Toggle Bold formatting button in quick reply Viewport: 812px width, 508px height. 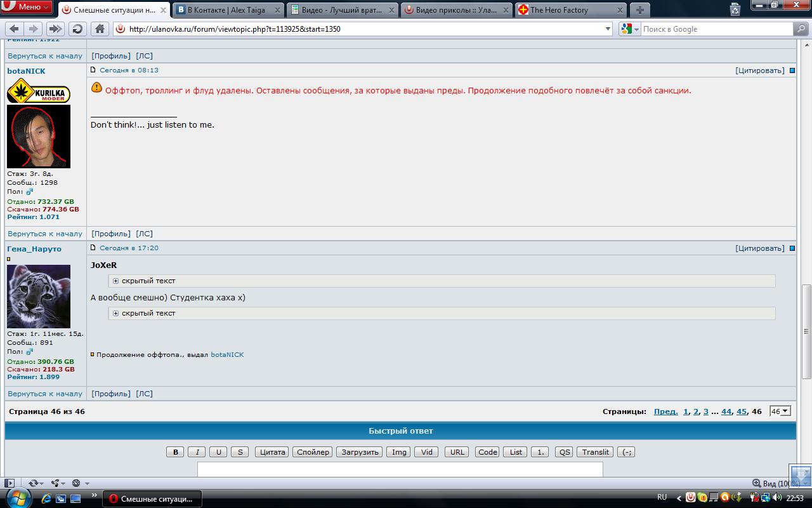coord(175,452)
